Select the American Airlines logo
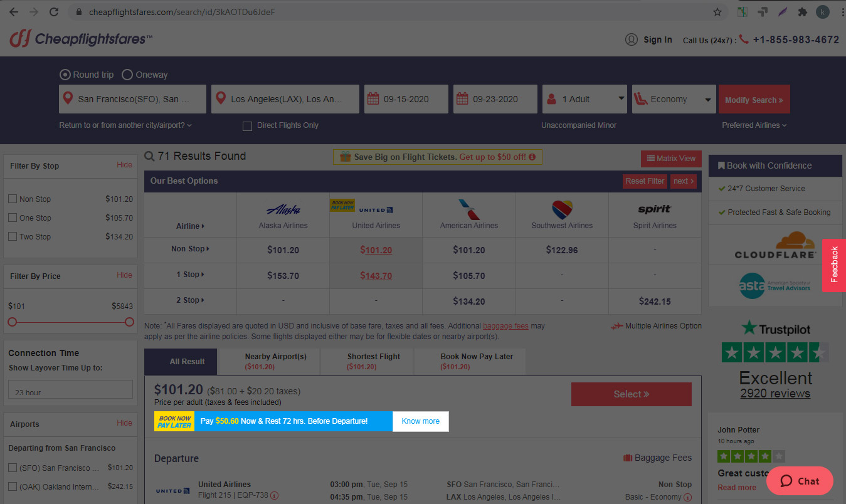 469,209
